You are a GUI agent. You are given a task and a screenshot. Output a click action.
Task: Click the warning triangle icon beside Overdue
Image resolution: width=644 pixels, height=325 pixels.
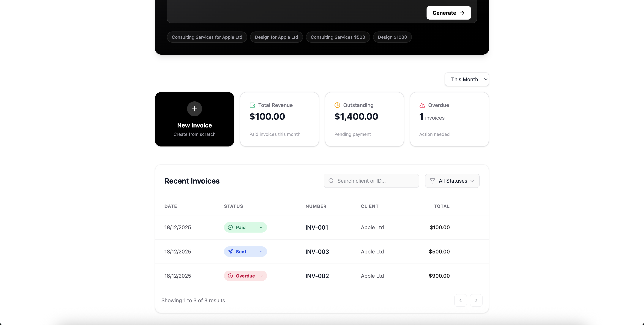click(422, 105)
